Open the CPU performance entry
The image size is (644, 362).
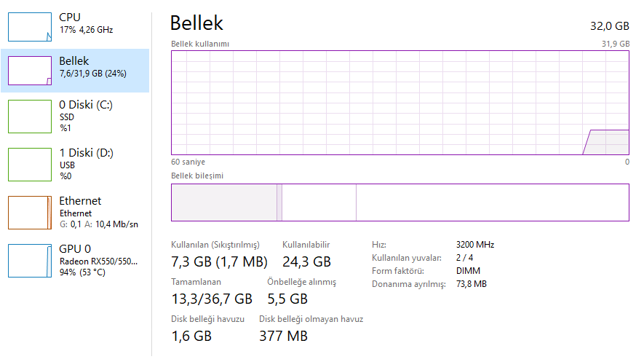click(86, 23)
